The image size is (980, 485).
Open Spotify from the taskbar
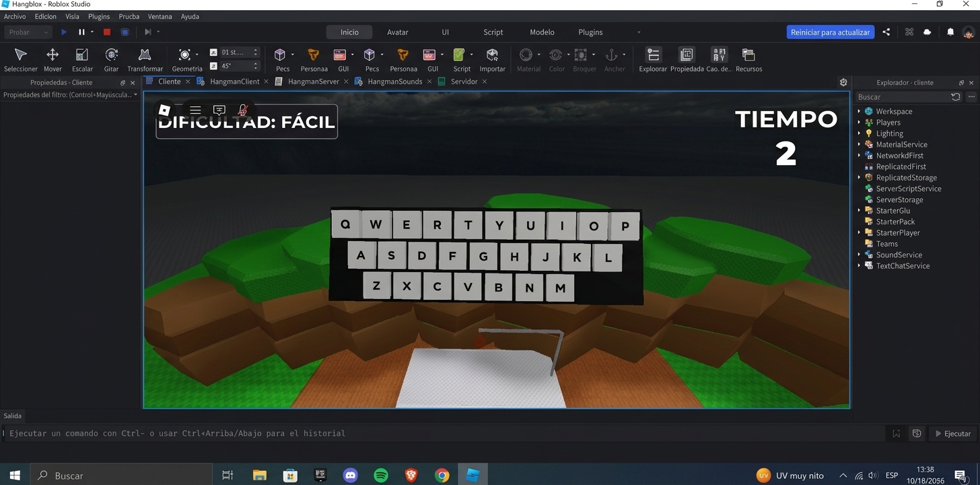pos(381,476)
